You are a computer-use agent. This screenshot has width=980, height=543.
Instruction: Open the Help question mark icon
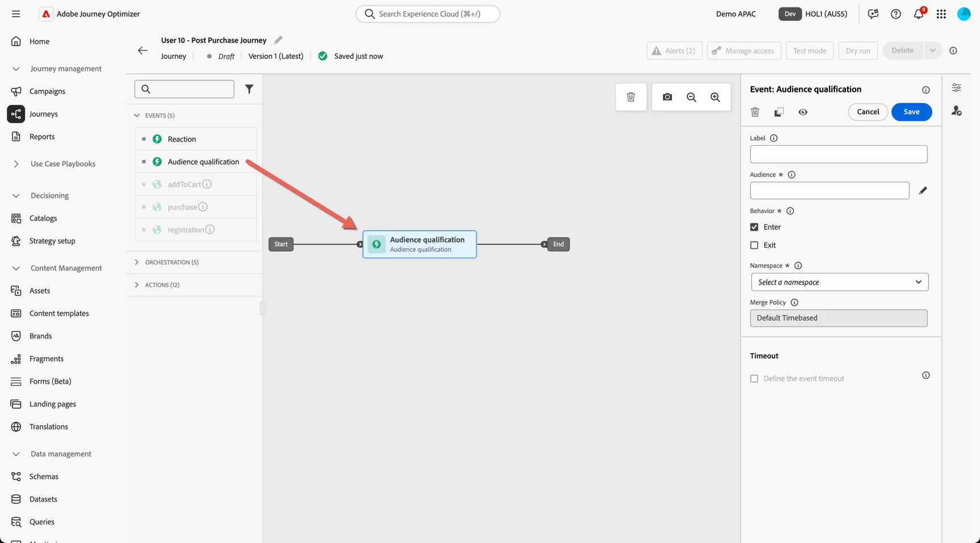[x=895, y=14]
